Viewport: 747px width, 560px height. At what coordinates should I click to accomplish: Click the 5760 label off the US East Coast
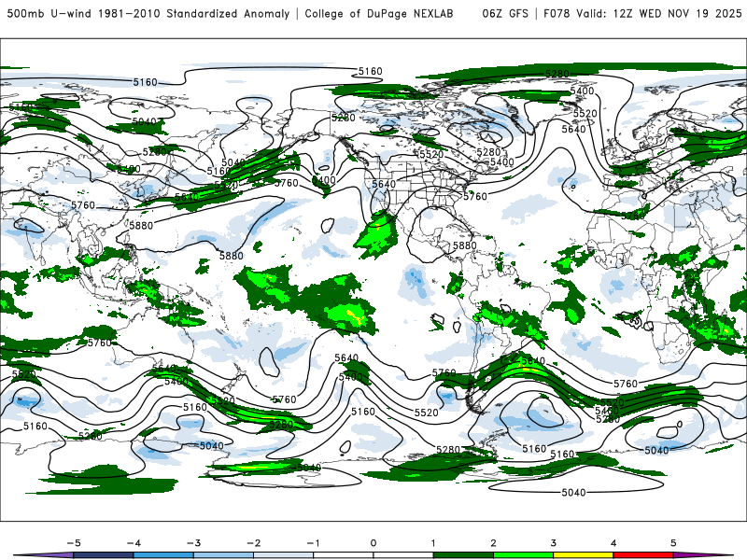[x=475, y=196]
